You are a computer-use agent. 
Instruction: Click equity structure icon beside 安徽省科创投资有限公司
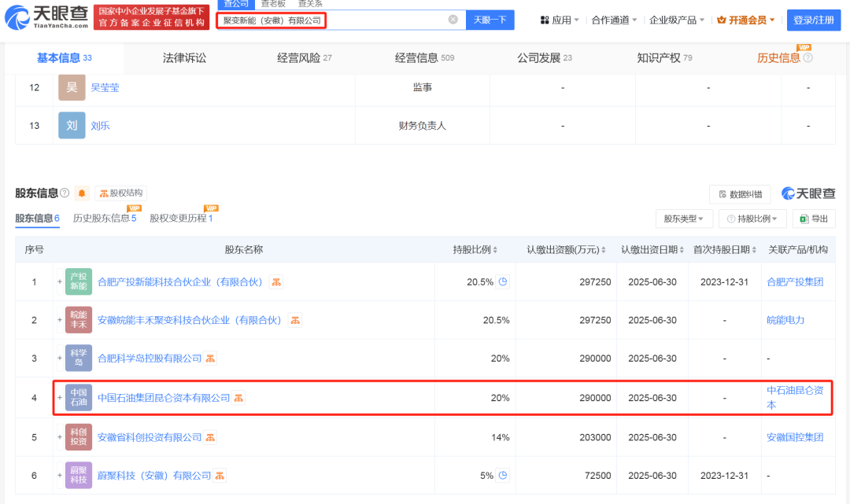[x=211, y=437]
